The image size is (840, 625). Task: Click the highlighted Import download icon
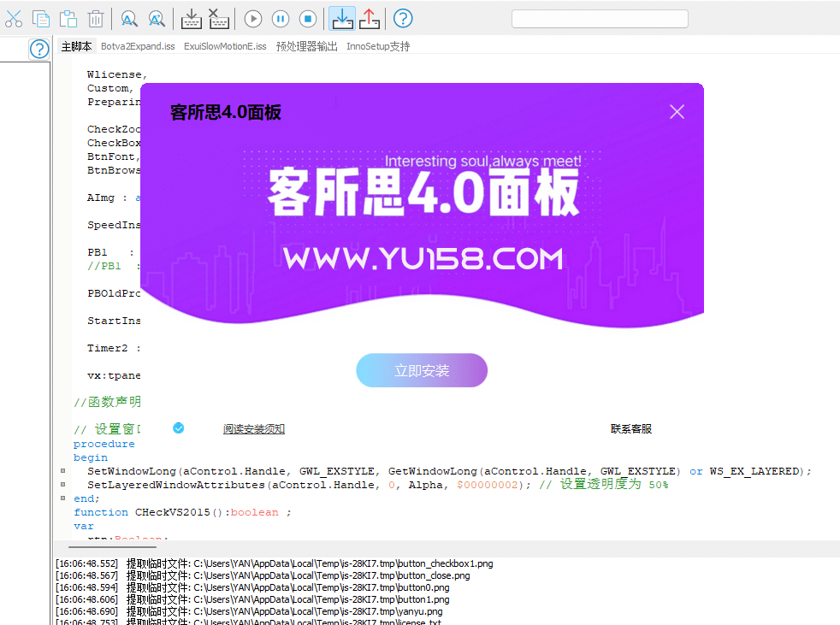click(x=342, y=18)
